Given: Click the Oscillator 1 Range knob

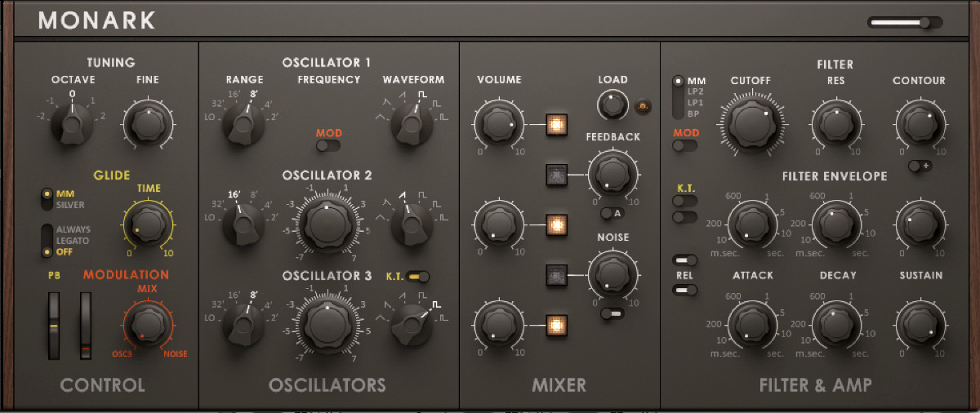Looking at the screenshot, I should [243, 123].
